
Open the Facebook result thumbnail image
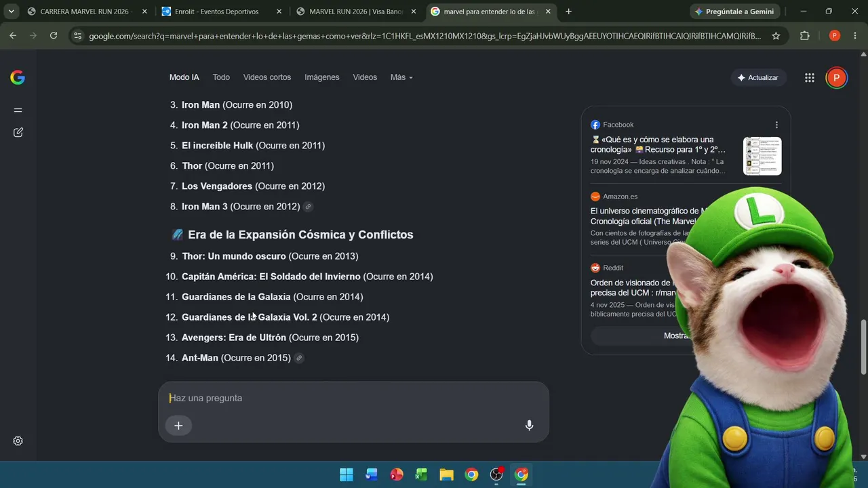[762, 156]
